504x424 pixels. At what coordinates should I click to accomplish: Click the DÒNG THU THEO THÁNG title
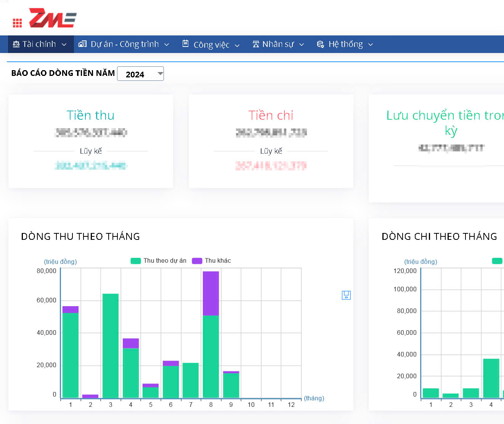(80, 236)
